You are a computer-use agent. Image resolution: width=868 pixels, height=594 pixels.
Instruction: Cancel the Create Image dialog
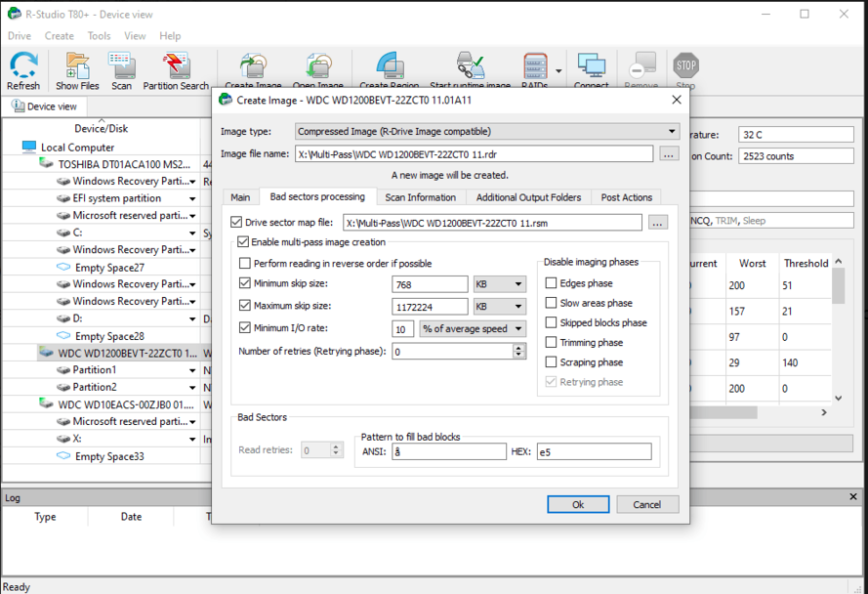[646, 505]
